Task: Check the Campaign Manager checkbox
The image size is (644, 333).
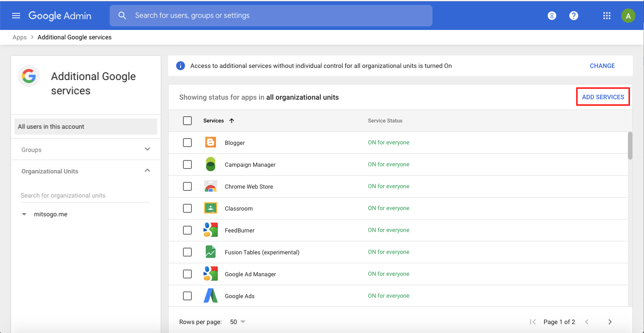Action: 187,164
